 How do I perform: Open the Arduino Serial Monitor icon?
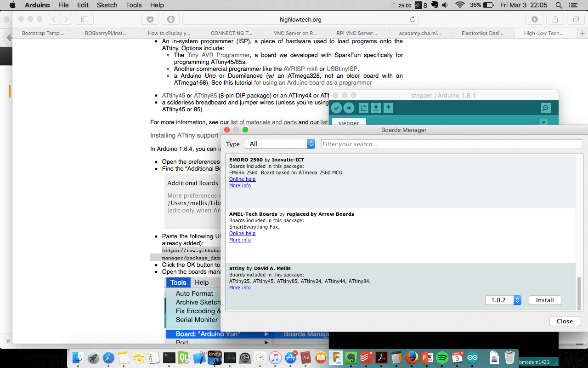tap(546, 108)
